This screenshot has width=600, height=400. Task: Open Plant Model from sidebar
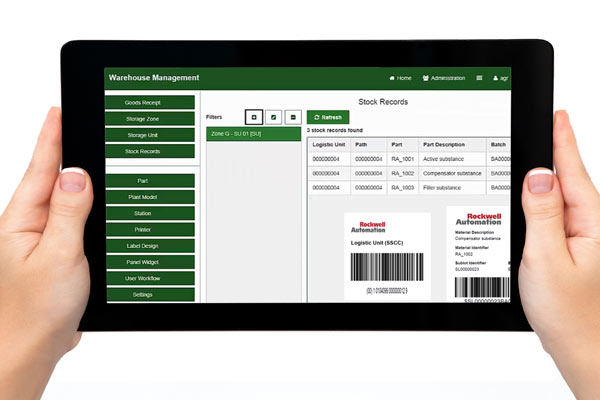click(x=150, y=197)
